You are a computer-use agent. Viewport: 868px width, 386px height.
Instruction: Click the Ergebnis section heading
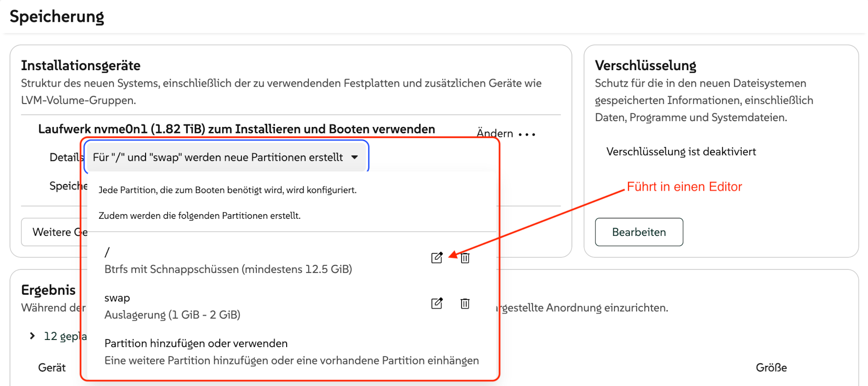coord(48,290)
